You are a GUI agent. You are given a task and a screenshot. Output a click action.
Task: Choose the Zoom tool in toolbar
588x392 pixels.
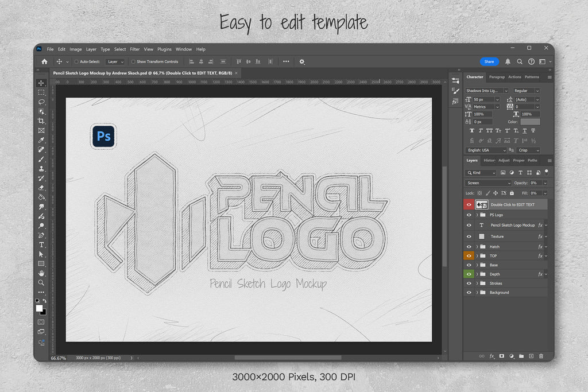(41, 283)
